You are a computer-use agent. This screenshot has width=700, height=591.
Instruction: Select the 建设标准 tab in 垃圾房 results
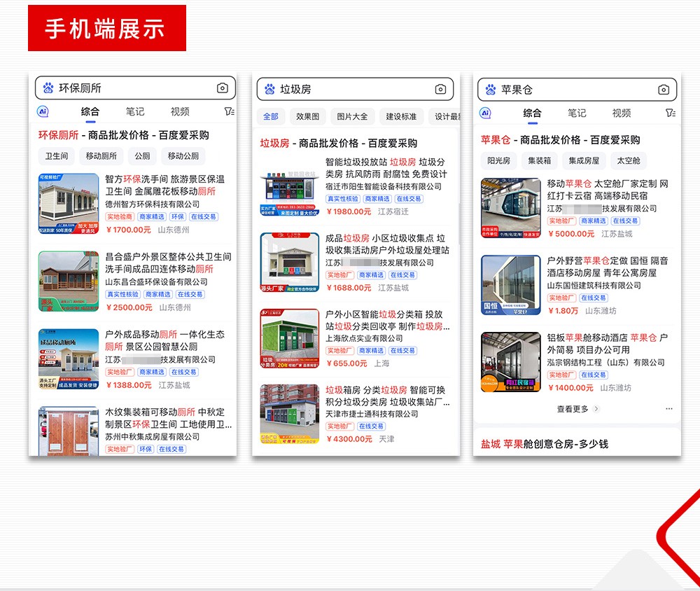[401, 116]
